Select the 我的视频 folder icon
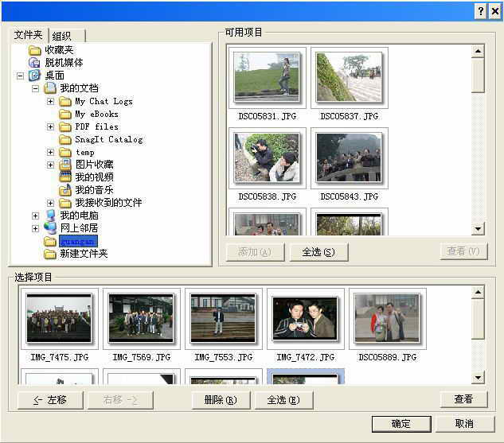Viewport: 504px width, 443px height. coord(65,177)
